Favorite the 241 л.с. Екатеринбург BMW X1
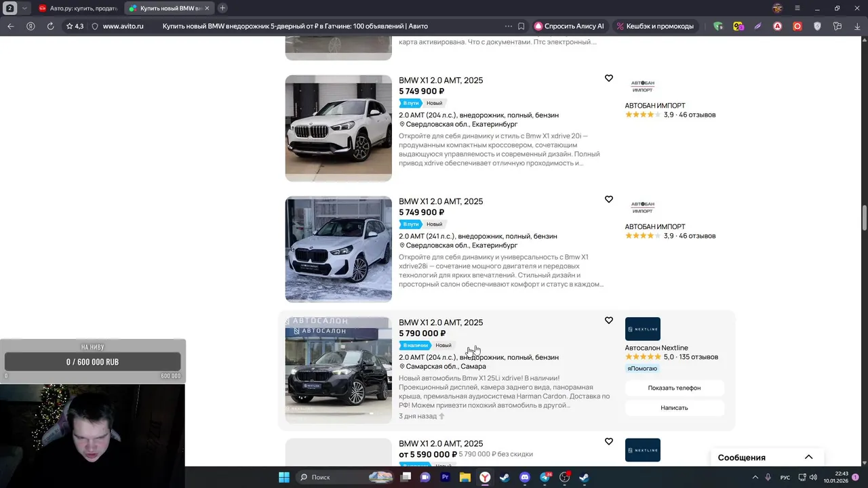 609,199
